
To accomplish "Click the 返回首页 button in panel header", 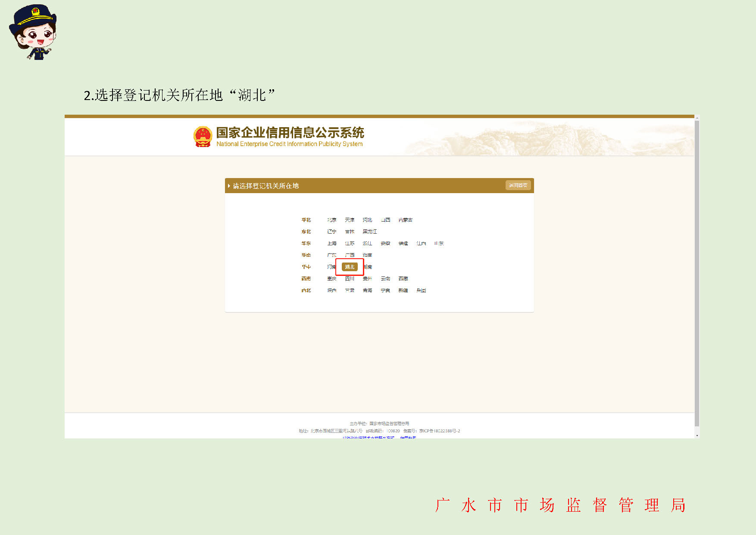I will click(x=518, y=185).
